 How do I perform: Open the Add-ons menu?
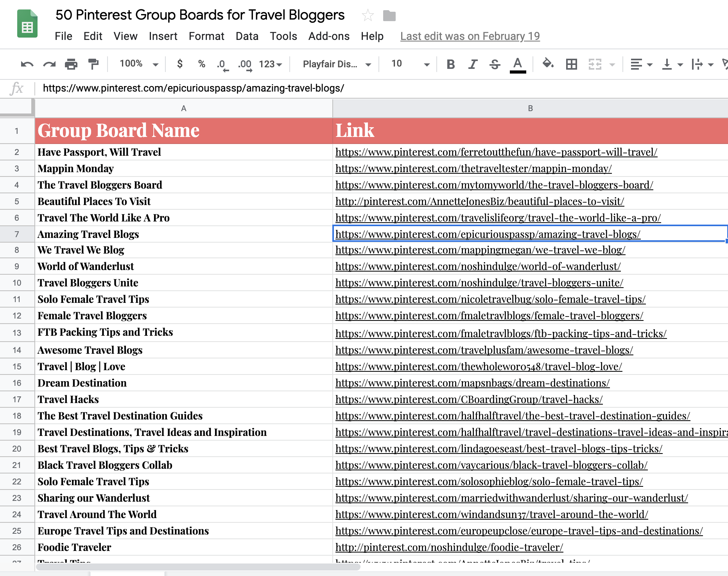coord(329,36)
